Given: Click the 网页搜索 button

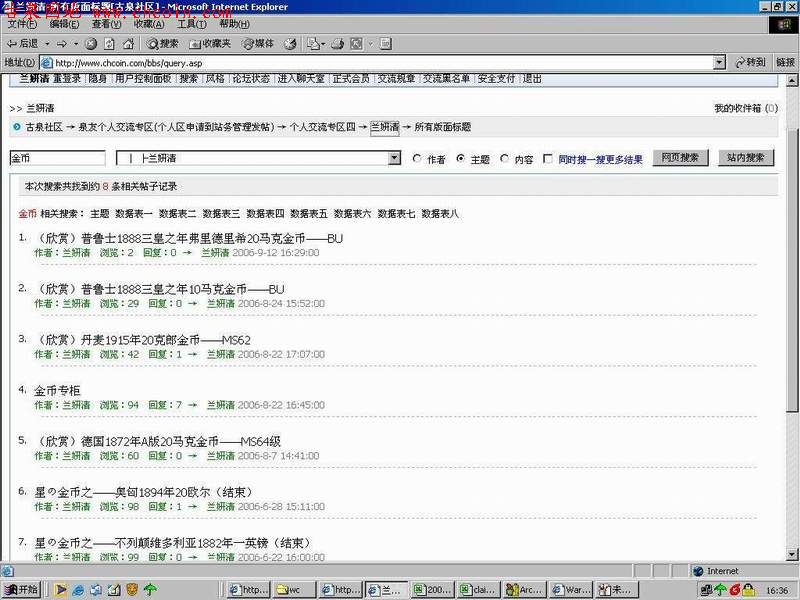Looking at the screenshot, I should [680, 157].
